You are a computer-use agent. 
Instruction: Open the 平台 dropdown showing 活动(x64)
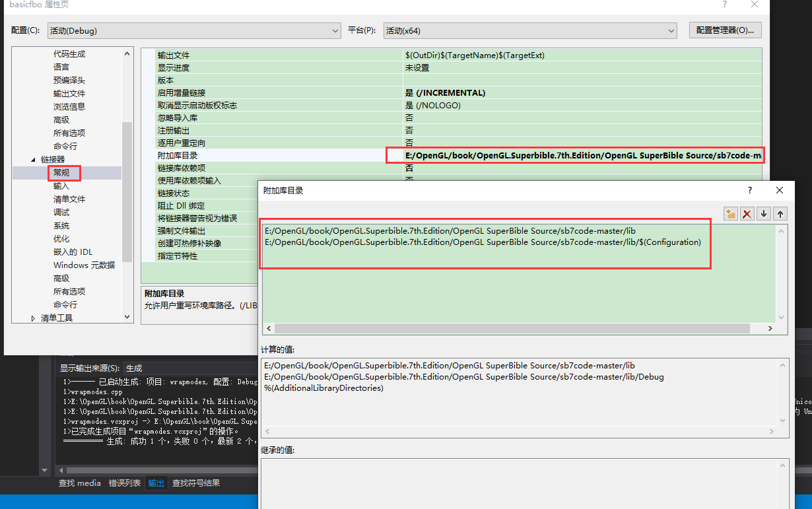671,30
